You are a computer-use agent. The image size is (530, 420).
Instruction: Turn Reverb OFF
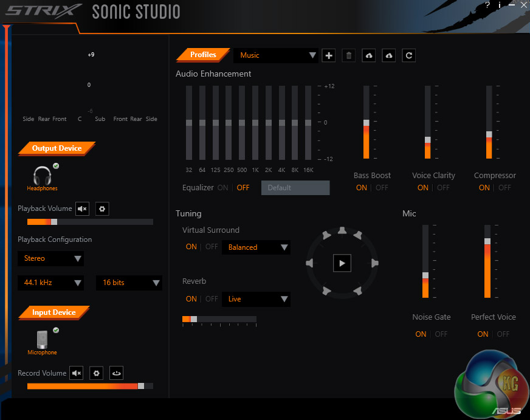tap(212, 298)
